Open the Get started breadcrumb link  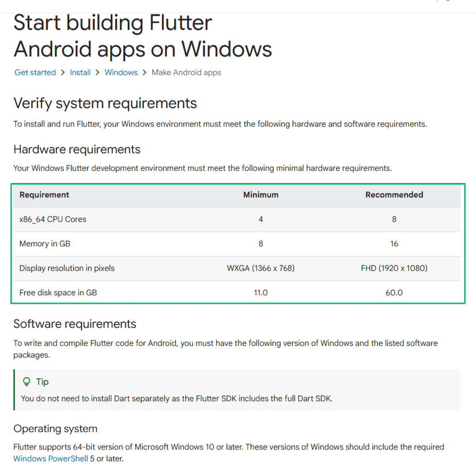[35, 72]
